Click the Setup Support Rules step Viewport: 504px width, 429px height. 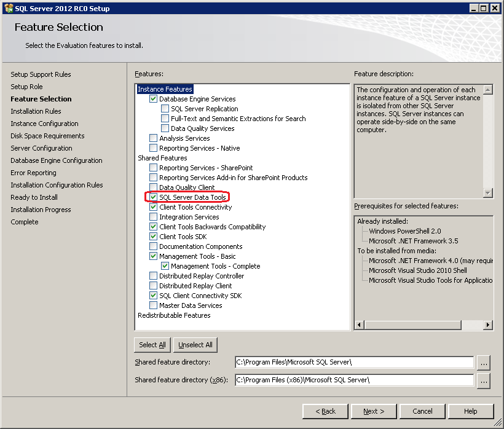pos(41,74)
